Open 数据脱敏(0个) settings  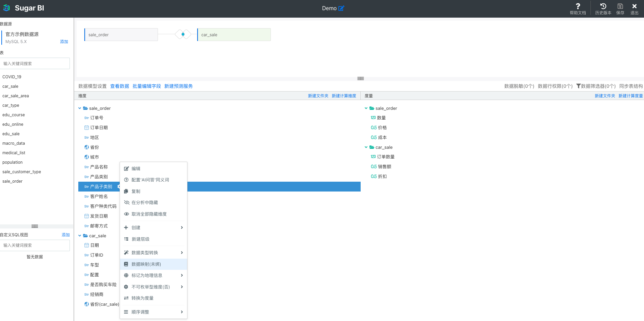519,86
